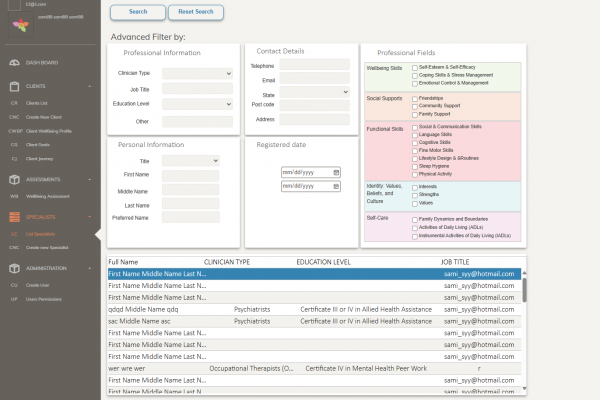Image resolution: width=600 pixels, height=400 pixels.
Task: Sort by Education Level column header
Action: 323,262
